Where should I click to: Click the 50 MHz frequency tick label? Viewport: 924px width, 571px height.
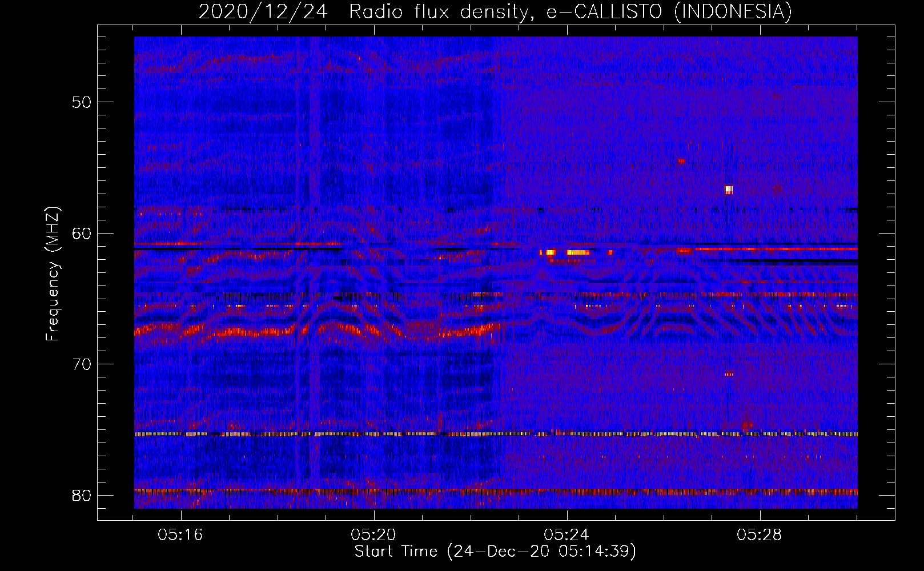pyautogui.click(x=82, y=102)
